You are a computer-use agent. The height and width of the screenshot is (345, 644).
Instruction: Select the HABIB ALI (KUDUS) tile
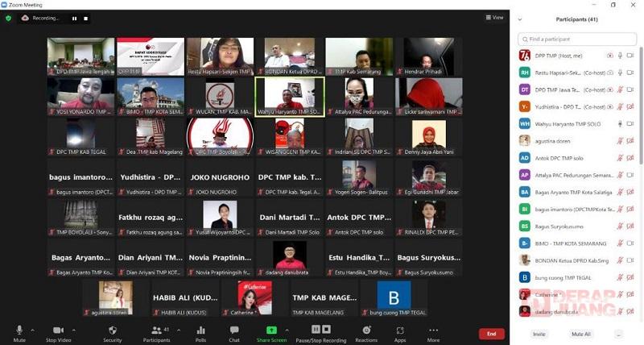[x=186, y=298]
